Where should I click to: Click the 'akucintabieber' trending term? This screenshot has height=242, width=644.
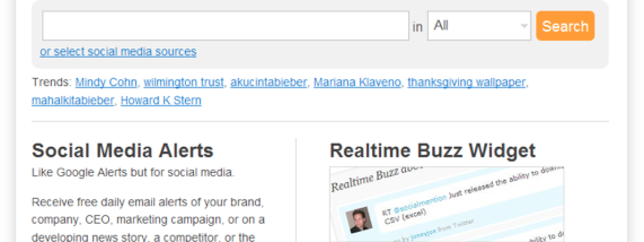[268, 82]
